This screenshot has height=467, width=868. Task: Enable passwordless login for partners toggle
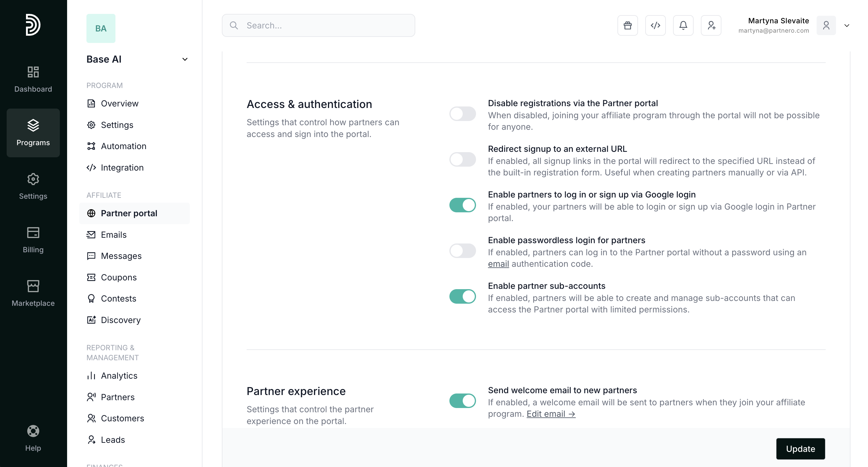[x=462, y=251]
